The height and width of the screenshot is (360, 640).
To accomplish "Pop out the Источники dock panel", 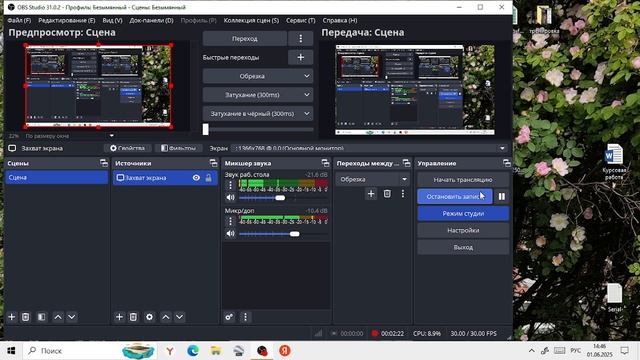I will (213, 163).
